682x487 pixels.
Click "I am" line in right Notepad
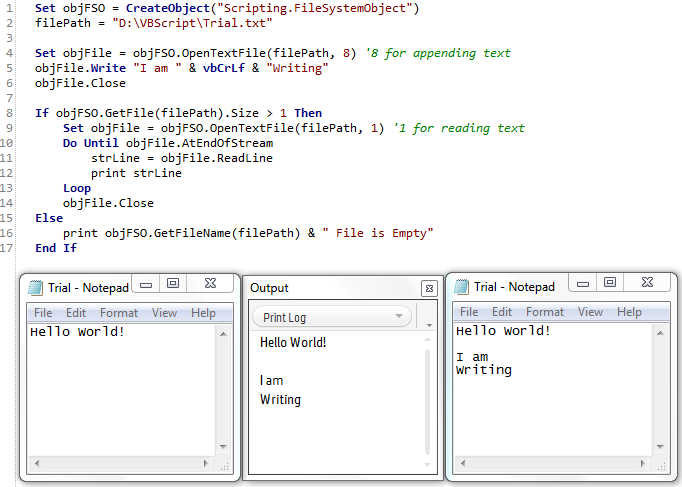click(x=472, y=357)
